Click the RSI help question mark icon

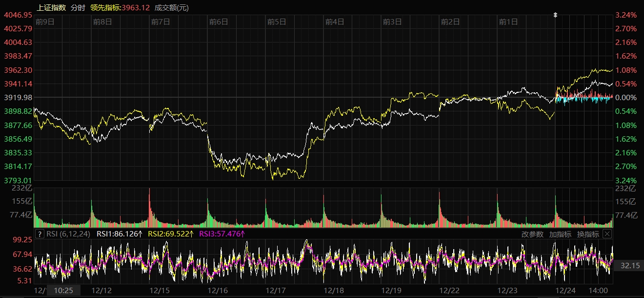click(40, 234)
